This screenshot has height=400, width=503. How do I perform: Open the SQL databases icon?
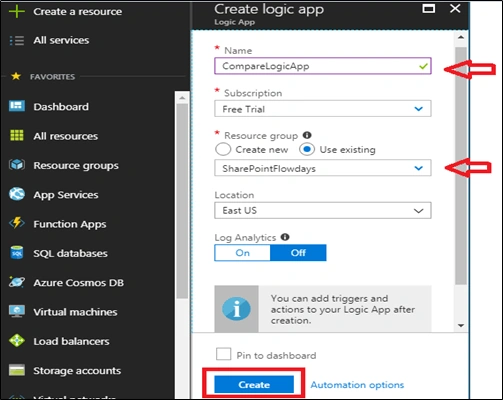pos(17,253)
